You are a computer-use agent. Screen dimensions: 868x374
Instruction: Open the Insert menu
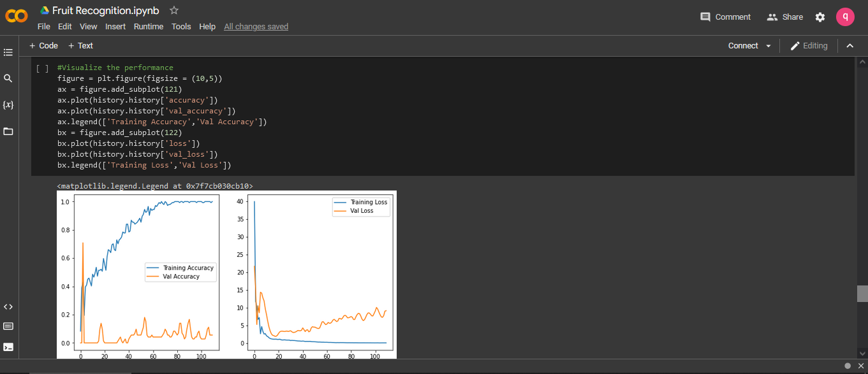[x=115, y=27]
